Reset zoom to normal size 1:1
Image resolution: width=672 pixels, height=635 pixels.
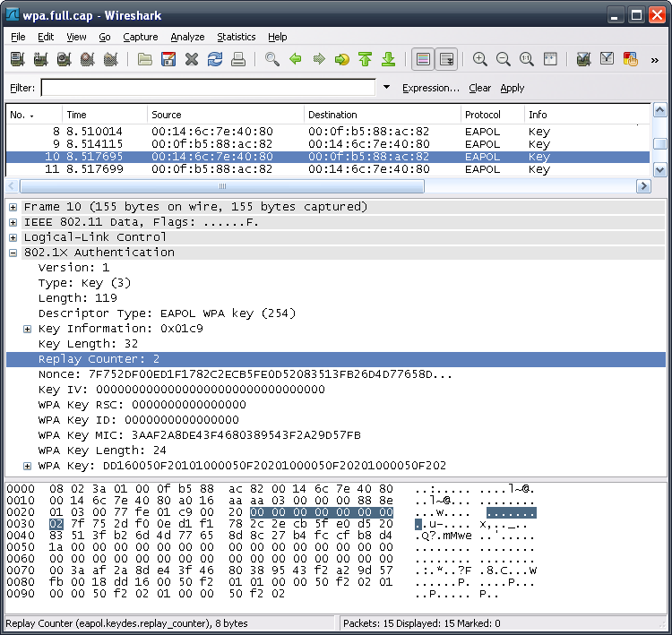[526, 59]
